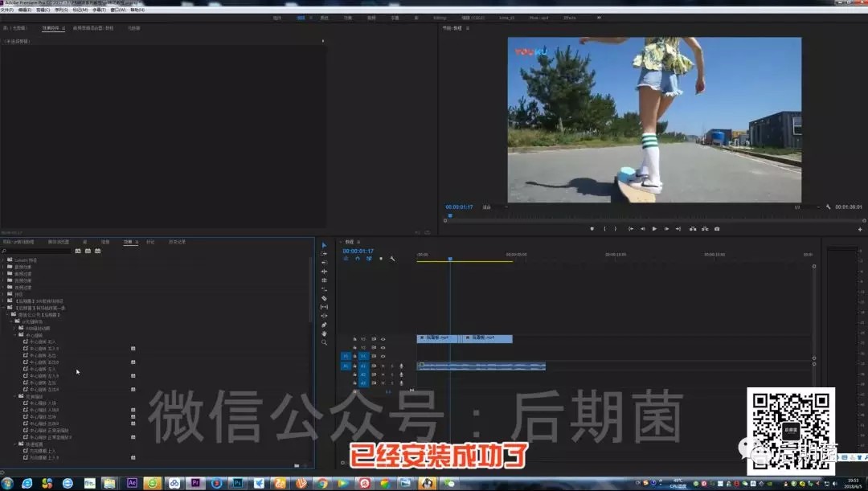The width and height of the screenshot is (868, 491).
Task: Mute the A1 audio track
Action: click(383, 366)
